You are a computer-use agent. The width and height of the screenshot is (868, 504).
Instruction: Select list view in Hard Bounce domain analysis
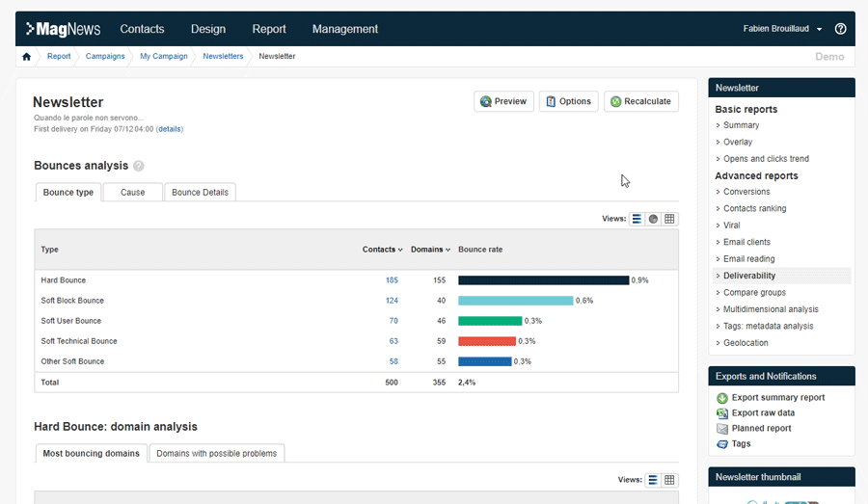653,480
